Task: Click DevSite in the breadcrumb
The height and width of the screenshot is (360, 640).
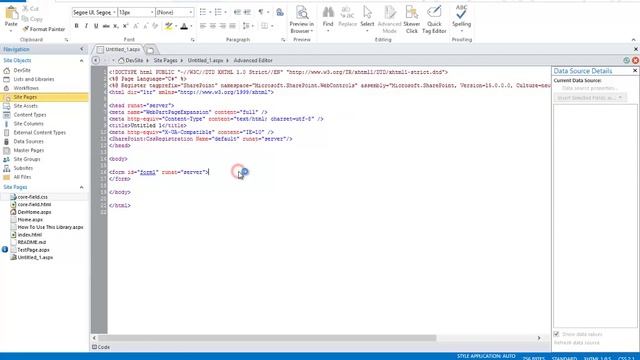Action: tap(134, 60)
